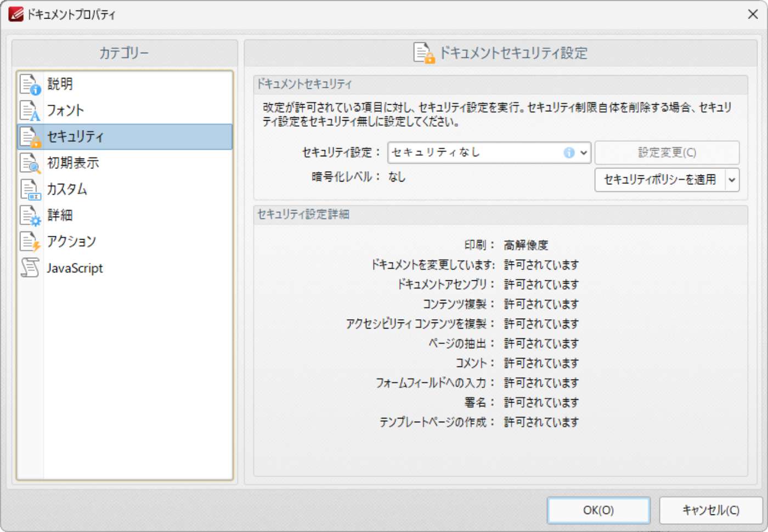The width and height of the screenshot is (768, 532).
Task: Open the 初期表示 category
Action: [x=125, y=163]
